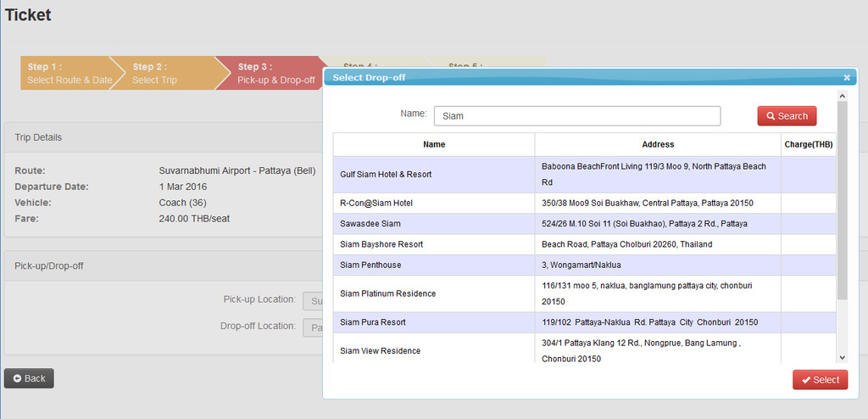Close the Select Drop-off dialog
The height and width of the screenshot is (419, 868).
847,77
